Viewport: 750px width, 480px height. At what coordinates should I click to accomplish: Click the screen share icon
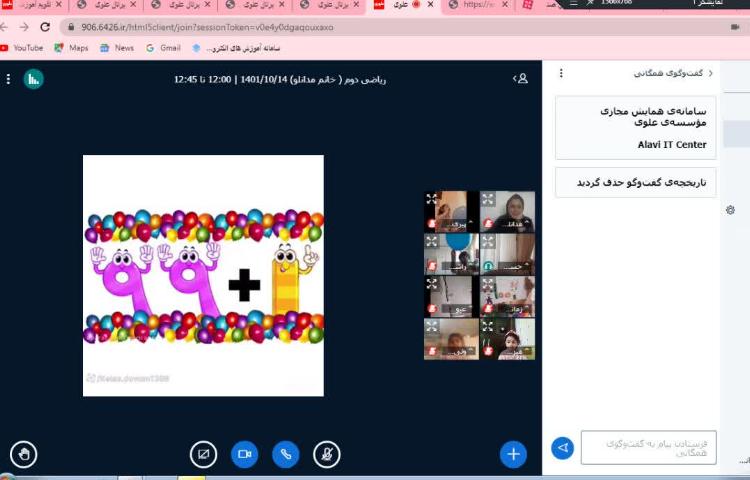(203, 454)
